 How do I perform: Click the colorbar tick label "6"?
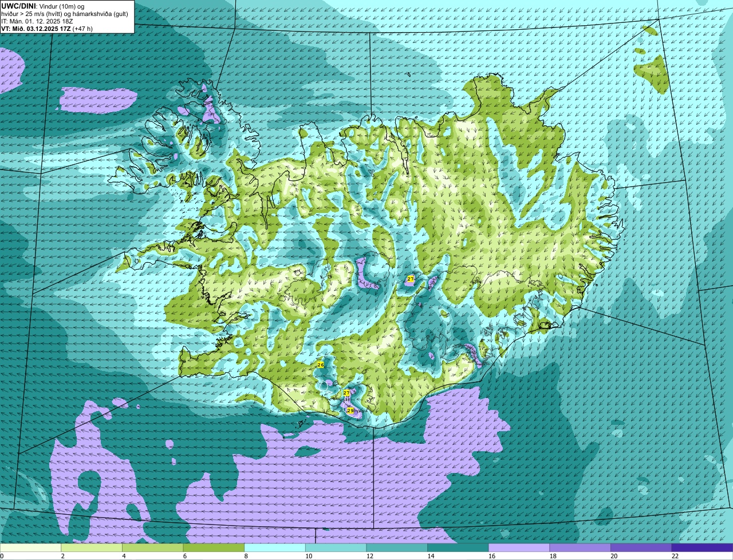185,556
